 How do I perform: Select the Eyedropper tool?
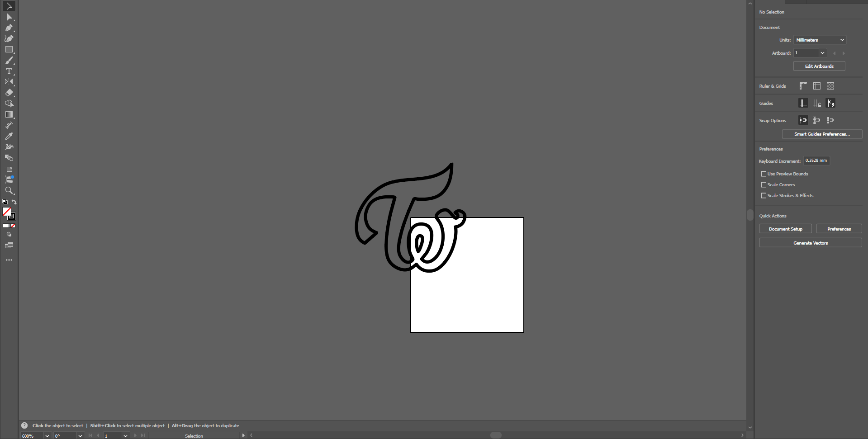coord(9,136)
